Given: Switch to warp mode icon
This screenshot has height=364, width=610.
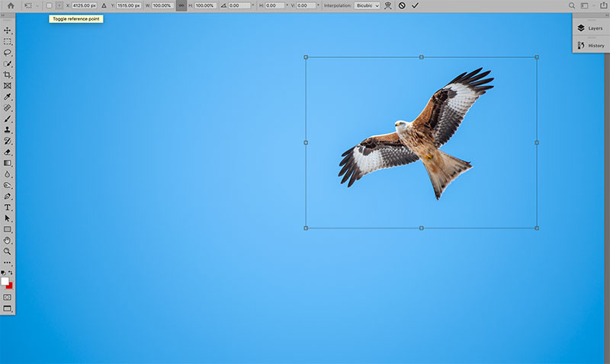Looking at the screenshot, I should pyautogui.click(x=388, y=5).
